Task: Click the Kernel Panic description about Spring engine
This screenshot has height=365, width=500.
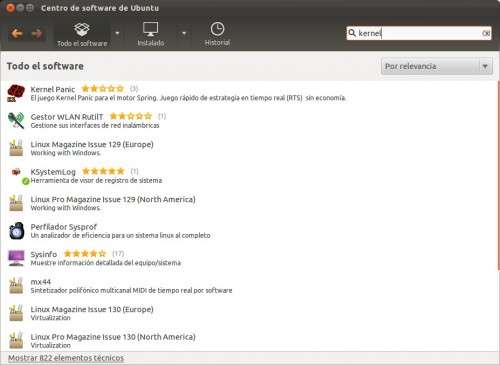Action: pyautogui.click(x=188, y=98)
